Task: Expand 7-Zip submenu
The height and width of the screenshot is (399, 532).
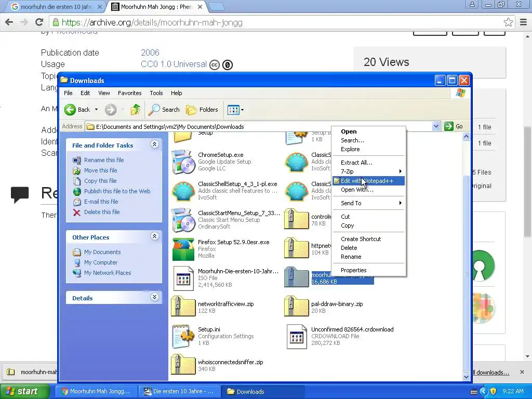Action: tap(368, 171)
